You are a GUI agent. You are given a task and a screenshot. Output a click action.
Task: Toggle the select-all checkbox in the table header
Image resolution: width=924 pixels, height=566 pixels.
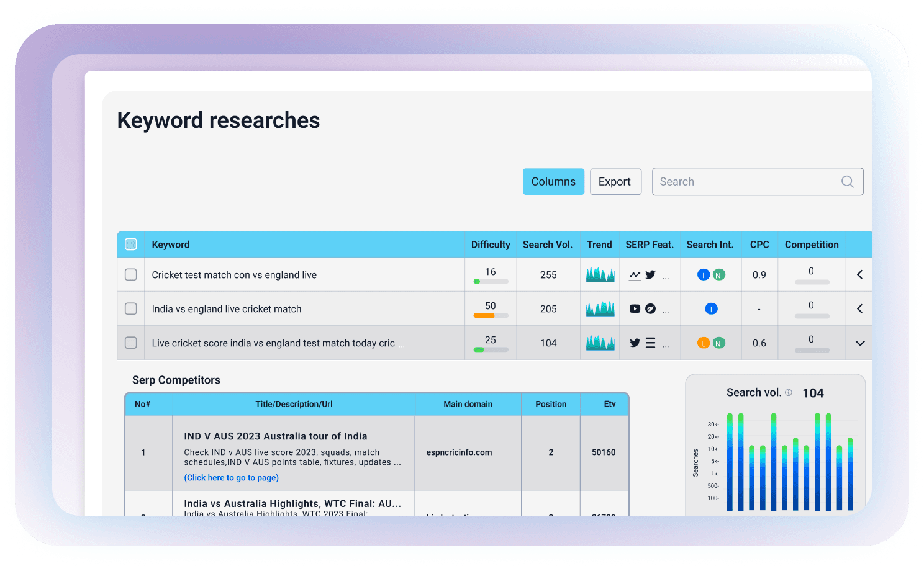click(131, 245)
